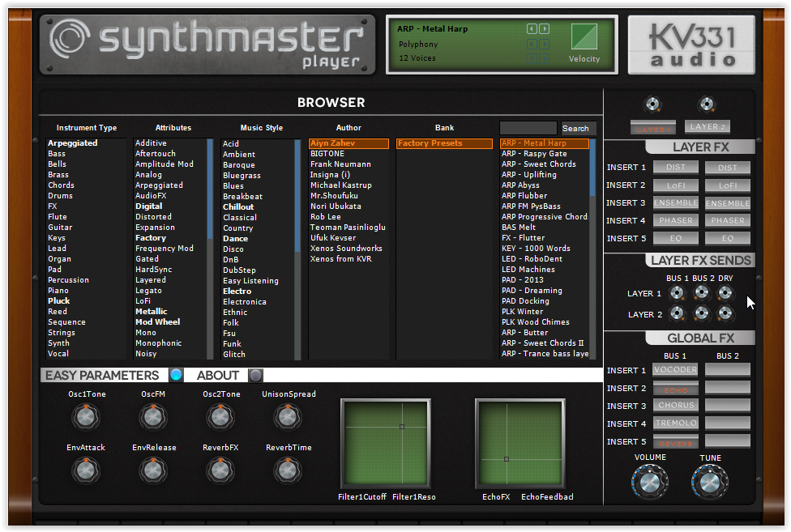This screenshot has width=791, height=532.
Task: Show the Easy Parameters panel with its blue button
Action: (176, 375)
